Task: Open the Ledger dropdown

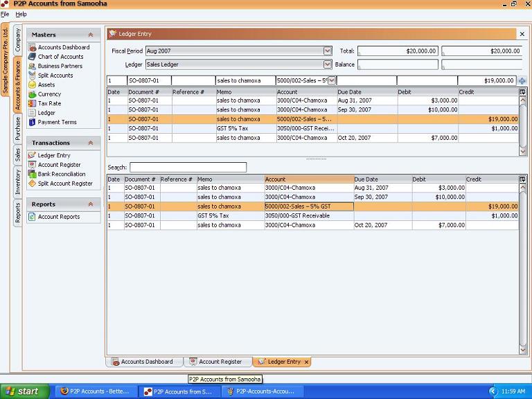Action: 328,64
